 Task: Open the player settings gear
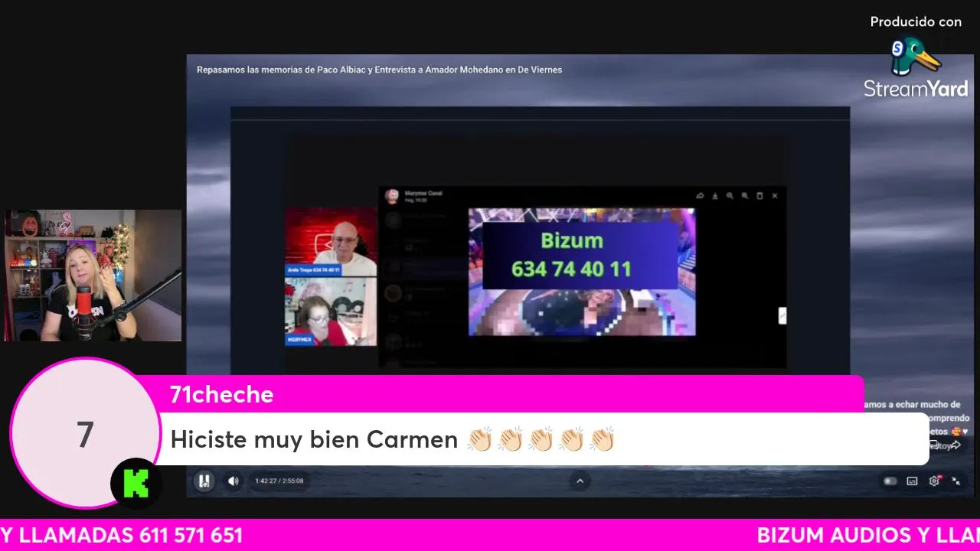934,481
